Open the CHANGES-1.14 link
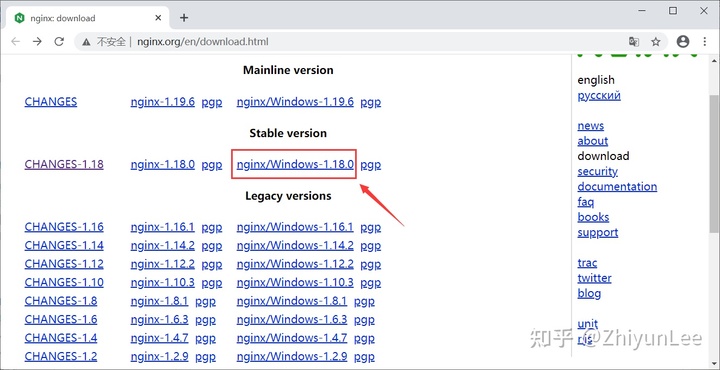720x370 pixels. click(x=64, y=245)
